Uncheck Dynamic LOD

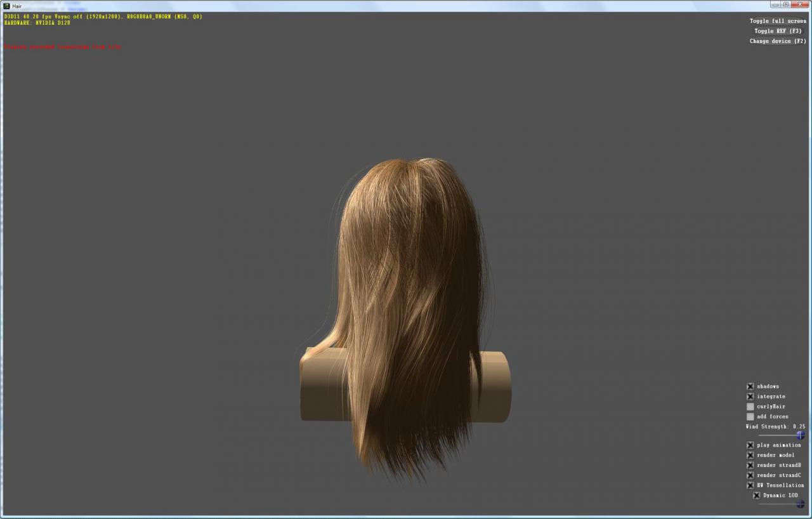pos(757,496)
